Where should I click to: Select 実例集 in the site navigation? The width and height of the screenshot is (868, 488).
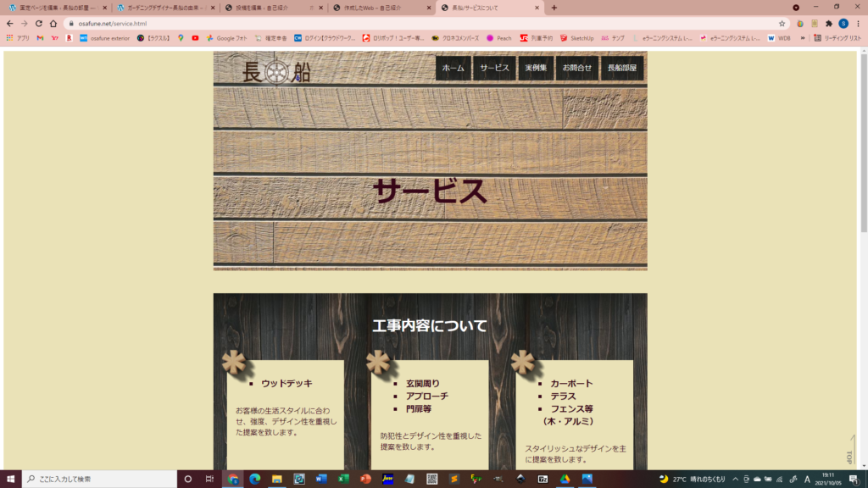click(535, 68)
